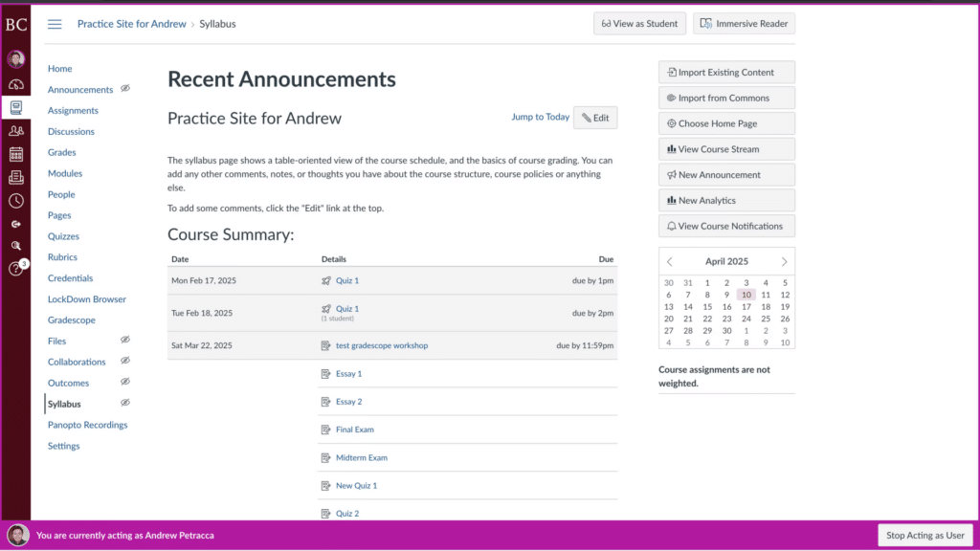Open Assignments in course navigation

click(73, 111)
